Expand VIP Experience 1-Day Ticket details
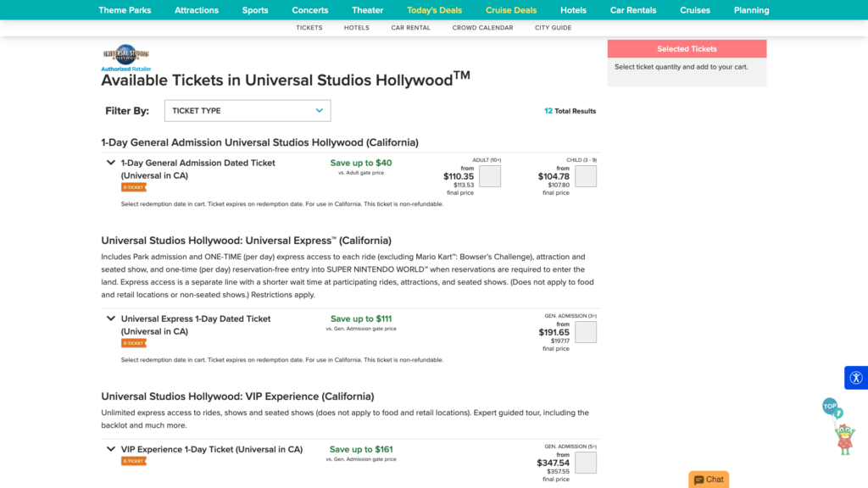Viewport: 868px width, 488px height. [111, 449]
